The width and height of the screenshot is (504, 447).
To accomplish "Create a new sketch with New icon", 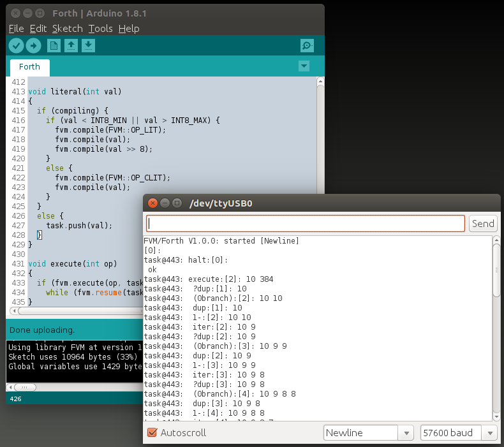I will (x=54, y=46).
